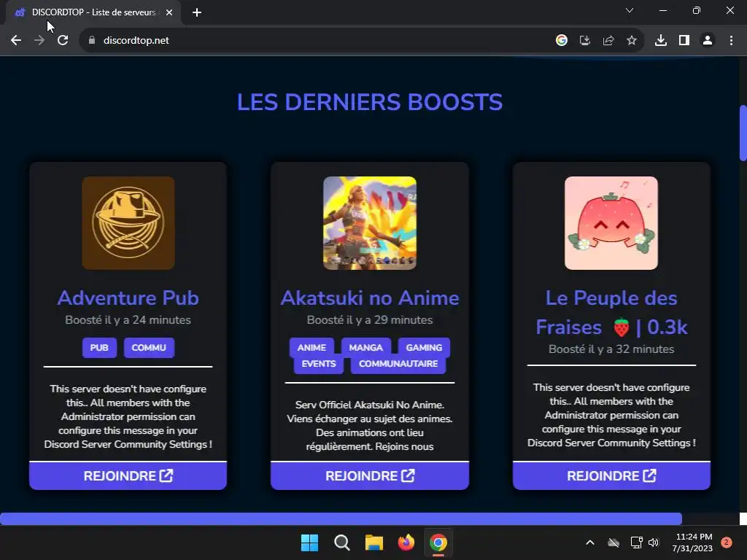747x560 pixels.
Task: Click REJOINDRE for Adventure Pub
Action: point(128,475)
